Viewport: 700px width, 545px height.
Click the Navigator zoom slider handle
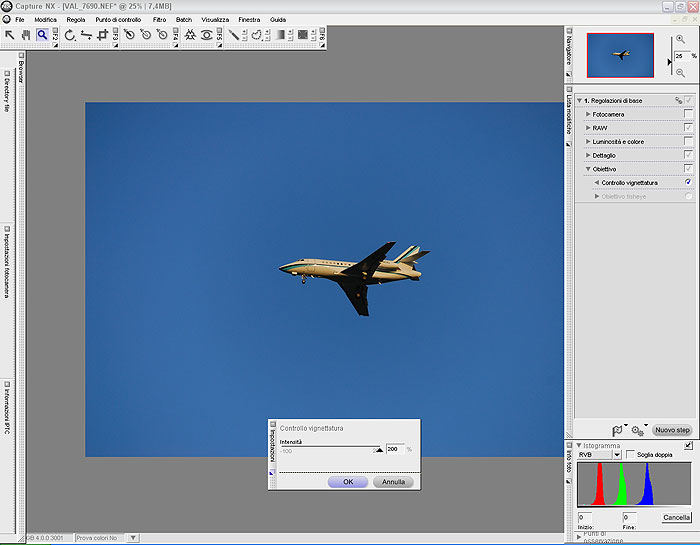pos(669,62)
